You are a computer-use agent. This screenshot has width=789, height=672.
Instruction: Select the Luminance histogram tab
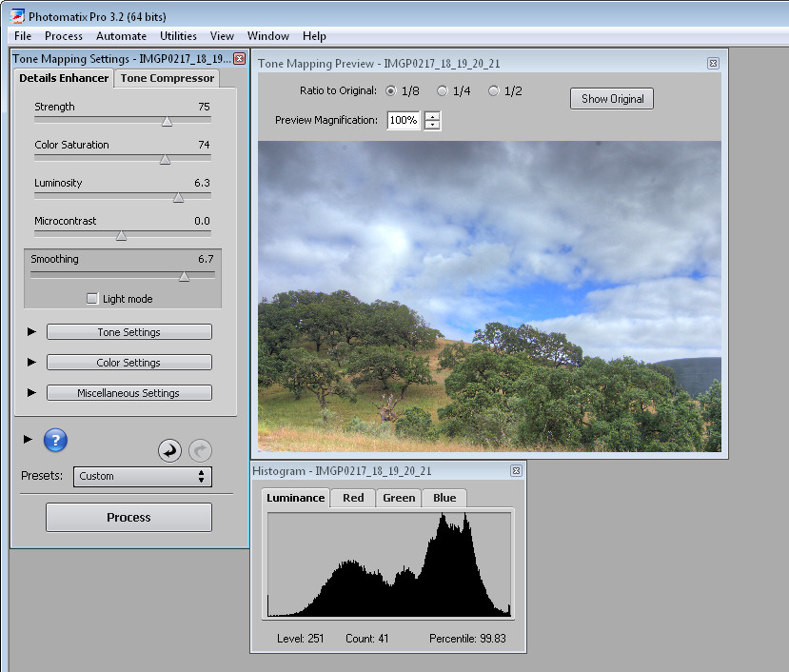[295, 498]
